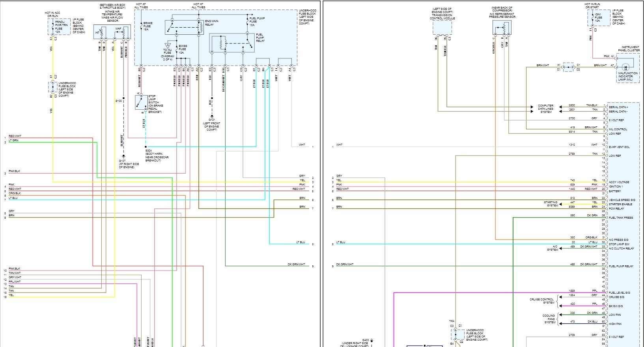Select circuit number "2501"
The image size is (644, 347).
pyautogui.click(x=572, y=110)
